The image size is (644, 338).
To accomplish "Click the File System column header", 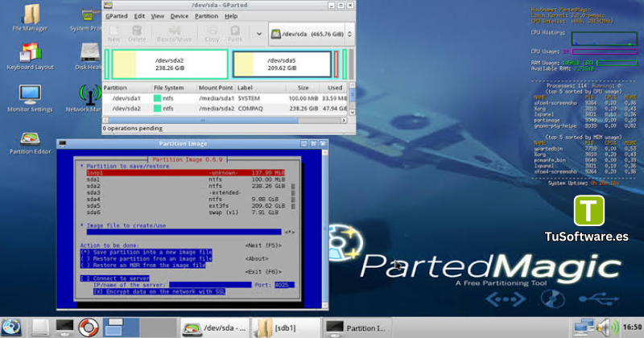I will coord(174,88).
